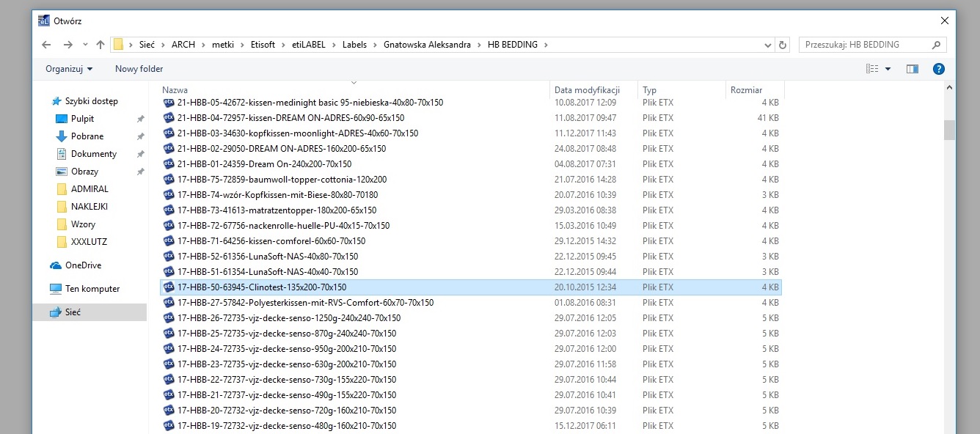Select 17-HBB-19-72732-vjz-decke-senso-480g file
The width and height of the screenshot is (980, 434).
[471, 426]
